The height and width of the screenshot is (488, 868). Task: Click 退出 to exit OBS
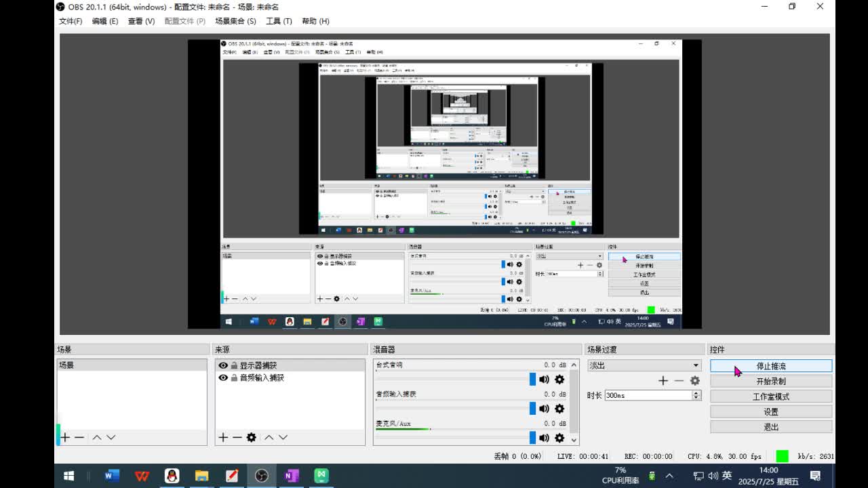click(x=771, y=427)
